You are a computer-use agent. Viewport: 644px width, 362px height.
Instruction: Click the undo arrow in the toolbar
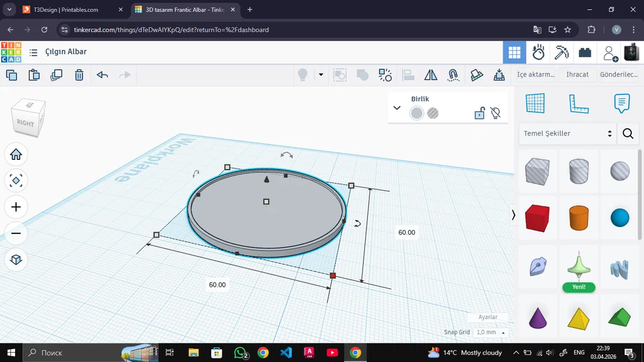click(x=103, y=75)
